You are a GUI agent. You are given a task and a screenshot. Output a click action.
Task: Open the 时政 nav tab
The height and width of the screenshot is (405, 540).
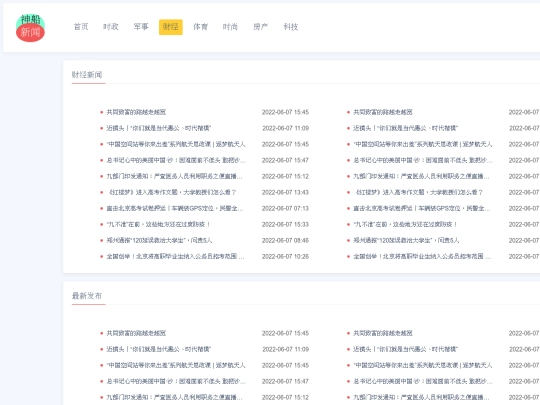(111, 27)
